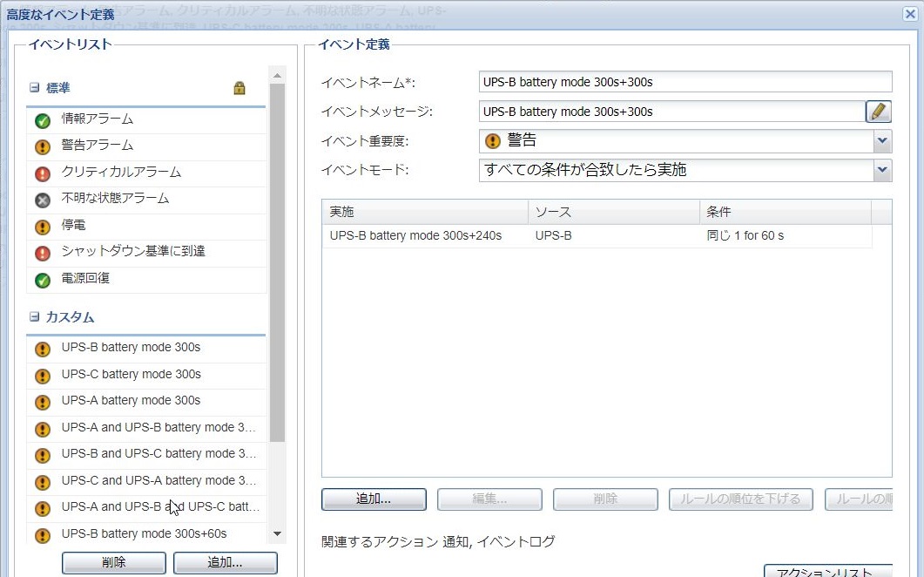Viewport: 924px width, 577px height.
Task: Select the green 情報アラーム check icon
Action: 42,120
